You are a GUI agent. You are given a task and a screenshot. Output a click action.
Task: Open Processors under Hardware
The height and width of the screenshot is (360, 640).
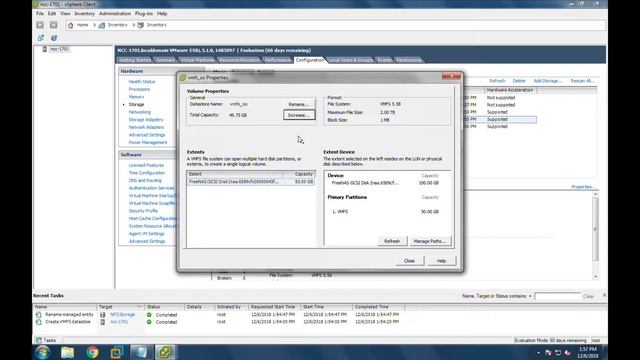click(139, 89)
